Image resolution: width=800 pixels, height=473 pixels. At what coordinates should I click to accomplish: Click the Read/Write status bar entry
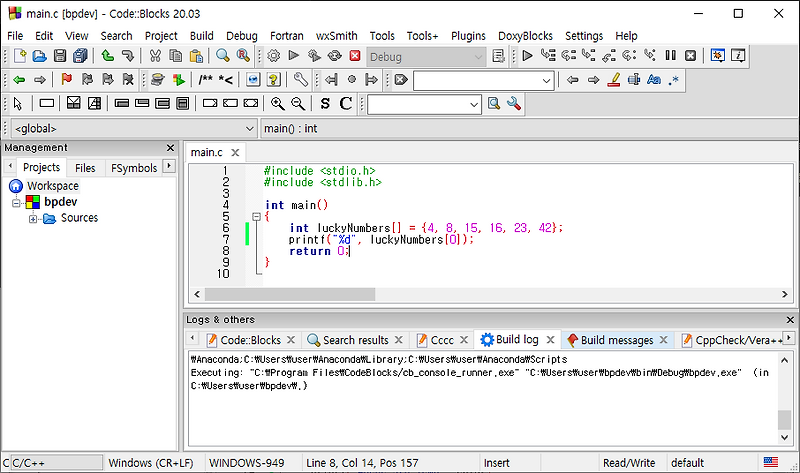(629, 463)
